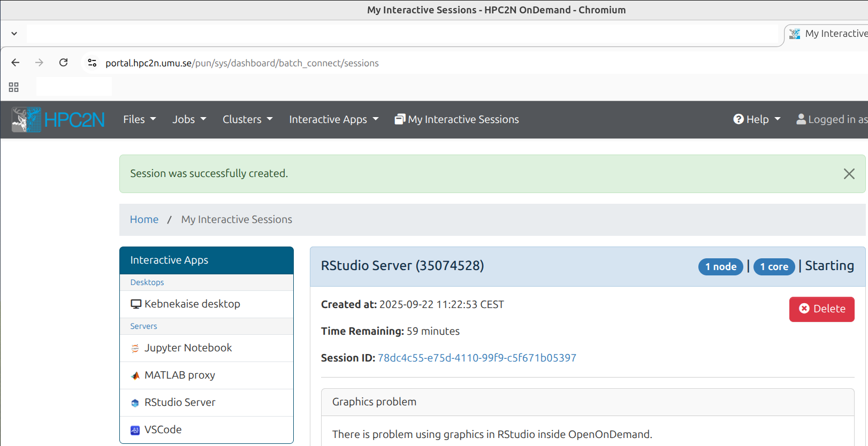Expand the Clusters dropdown menu

click(x=247, y=119)
